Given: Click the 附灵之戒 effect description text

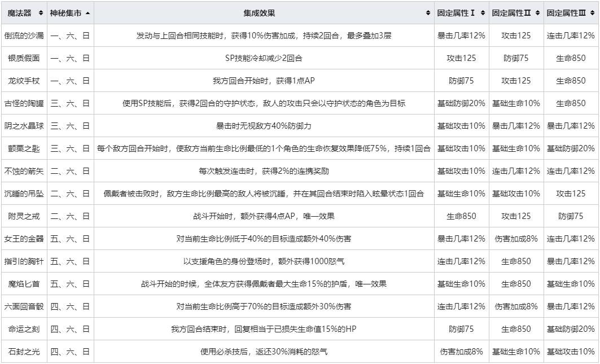Looking at the screenshot, I should tap(266, 215).
